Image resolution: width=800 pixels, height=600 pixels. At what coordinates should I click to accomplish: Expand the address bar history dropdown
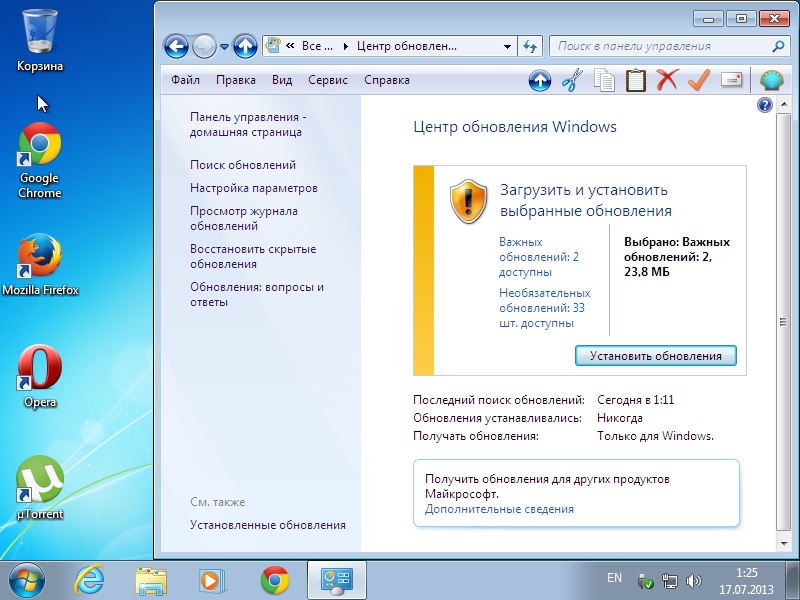507,46
